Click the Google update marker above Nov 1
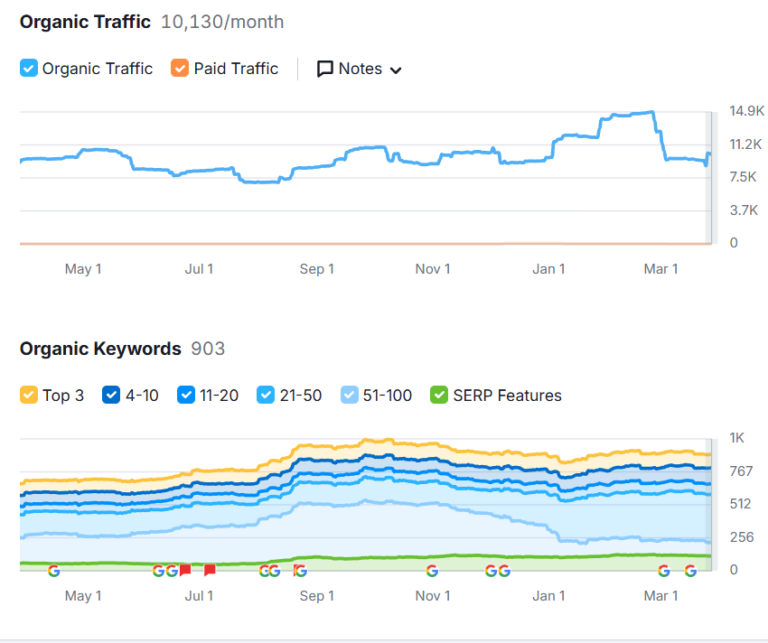Image resolution: width=768 pixels, height=643 pixels. 432,570
